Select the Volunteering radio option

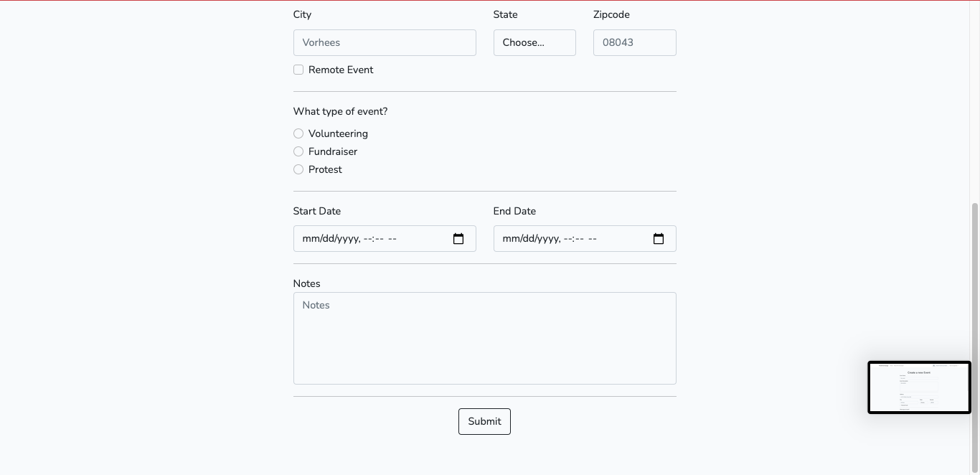coord(298,133)
